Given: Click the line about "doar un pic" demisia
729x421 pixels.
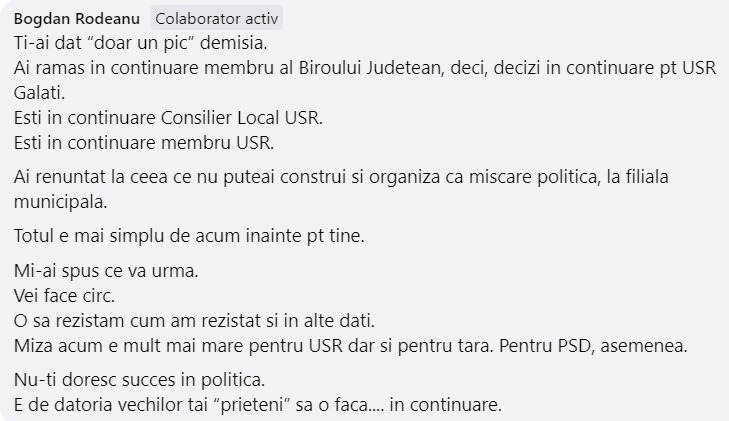Looking at the screenshot, I should coord(140,43).
